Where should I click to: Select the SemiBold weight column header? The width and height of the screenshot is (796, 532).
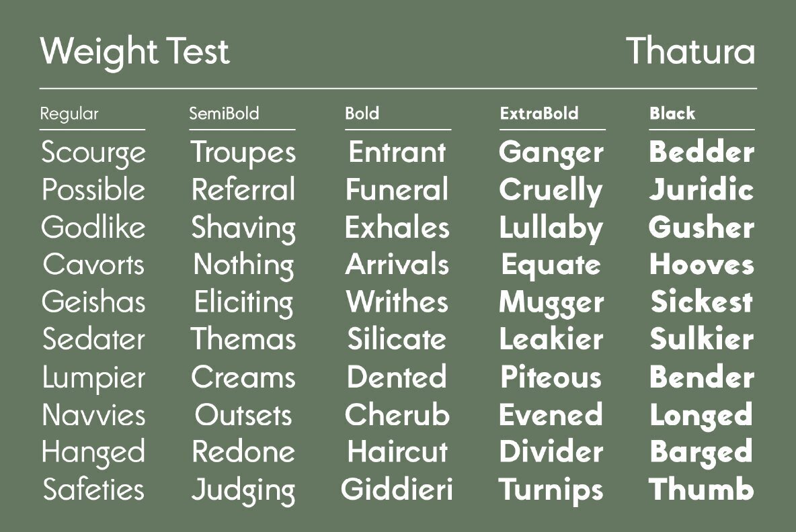pos(224,114)
